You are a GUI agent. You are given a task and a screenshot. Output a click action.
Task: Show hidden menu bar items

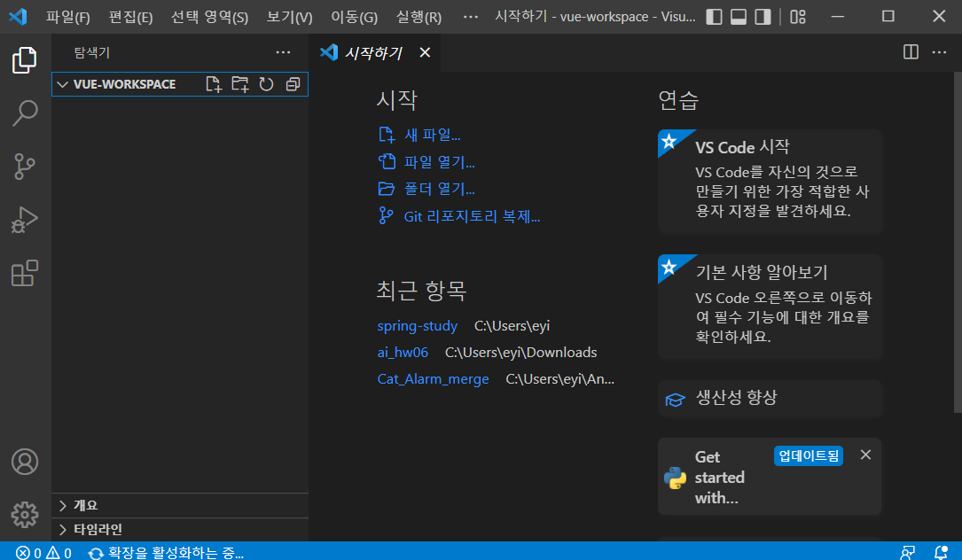(x=470, y=17)
